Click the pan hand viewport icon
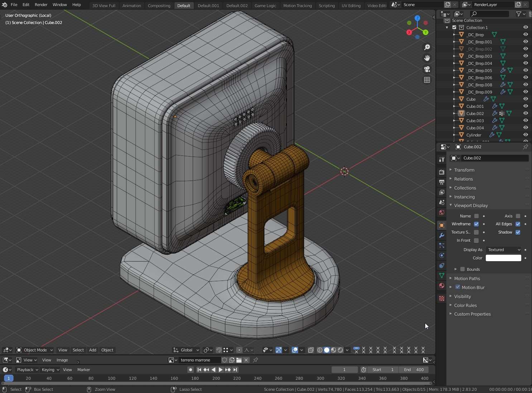 (427, 58)
